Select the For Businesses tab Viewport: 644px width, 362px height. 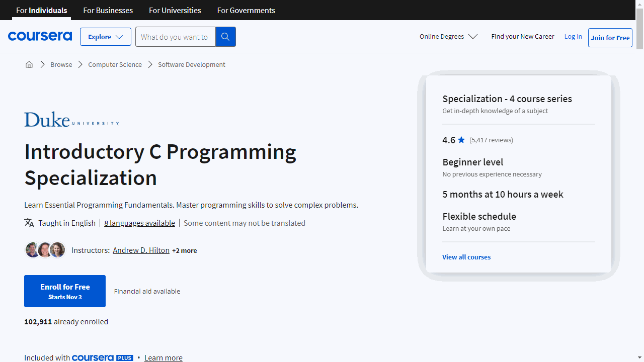[108, 10]
